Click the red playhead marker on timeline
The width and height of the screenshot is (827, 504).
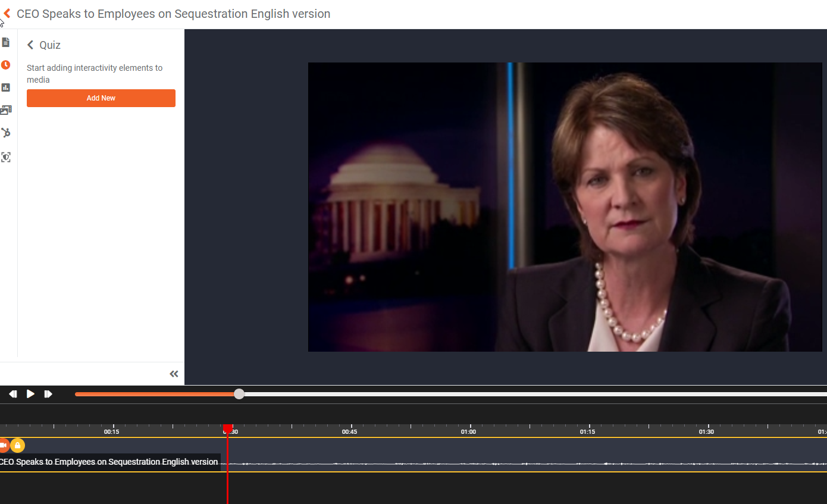tap(228, 428)
